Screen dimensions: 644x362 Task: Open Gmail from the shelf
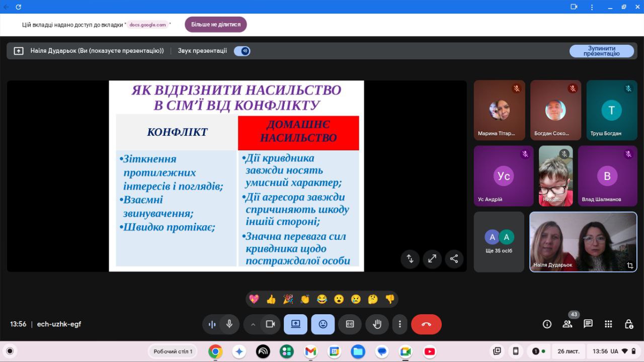(310, 351)
